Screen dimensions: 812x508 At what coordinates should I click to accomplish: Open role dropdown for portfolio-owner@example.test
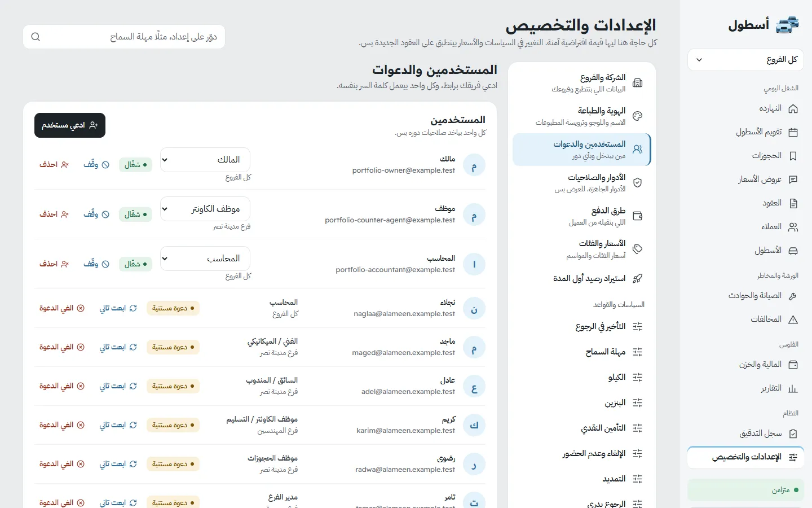pyautogui.click(x=205, y=160)
